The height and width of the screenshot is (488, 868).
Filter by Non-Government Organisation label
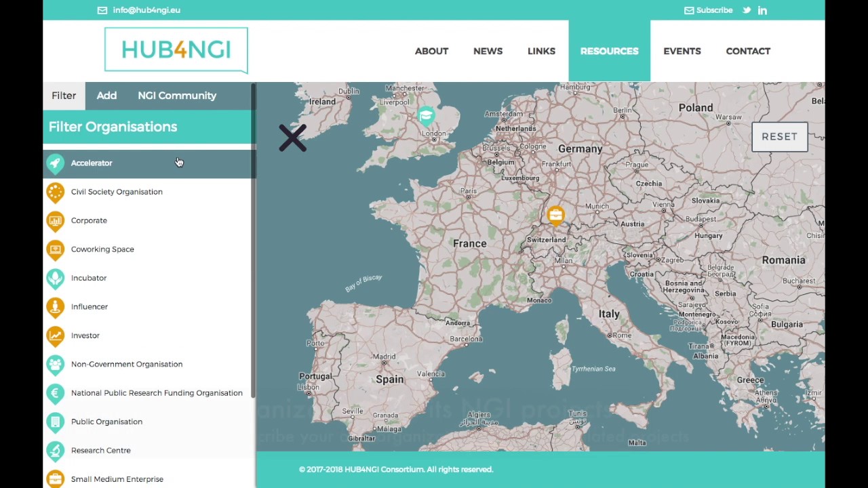127,364
